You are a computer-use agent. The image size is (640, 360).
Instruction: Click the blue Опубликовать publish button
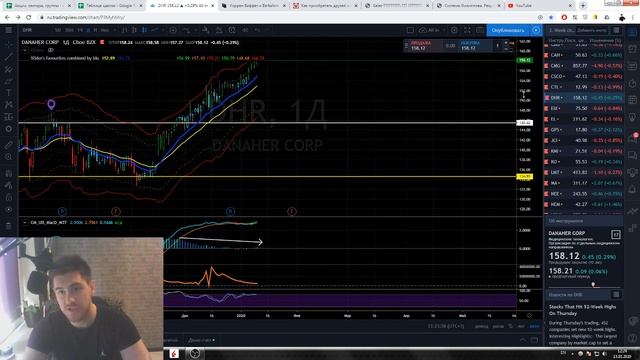pos(508,30)
